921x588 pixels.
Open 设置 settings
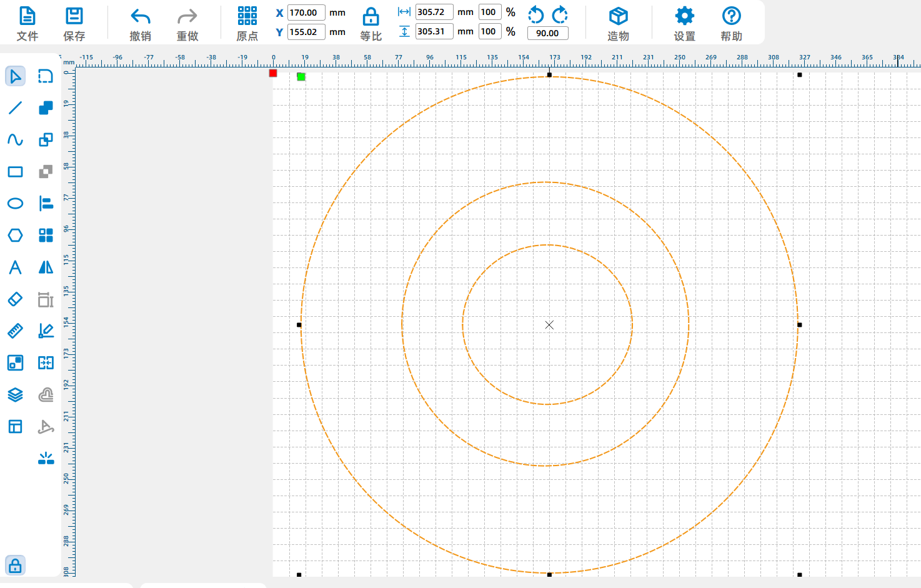pos(684,24)
